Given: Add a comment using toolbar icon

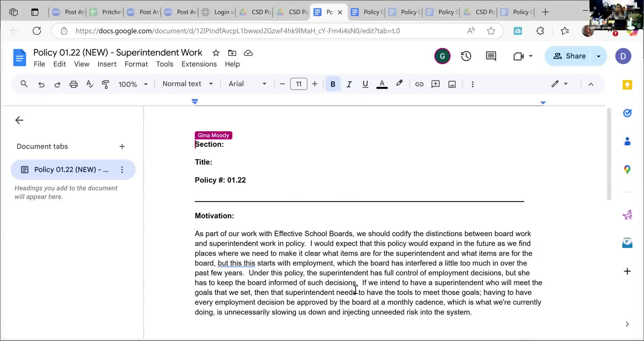Looking at the screenshot, I should coord(435,84).
